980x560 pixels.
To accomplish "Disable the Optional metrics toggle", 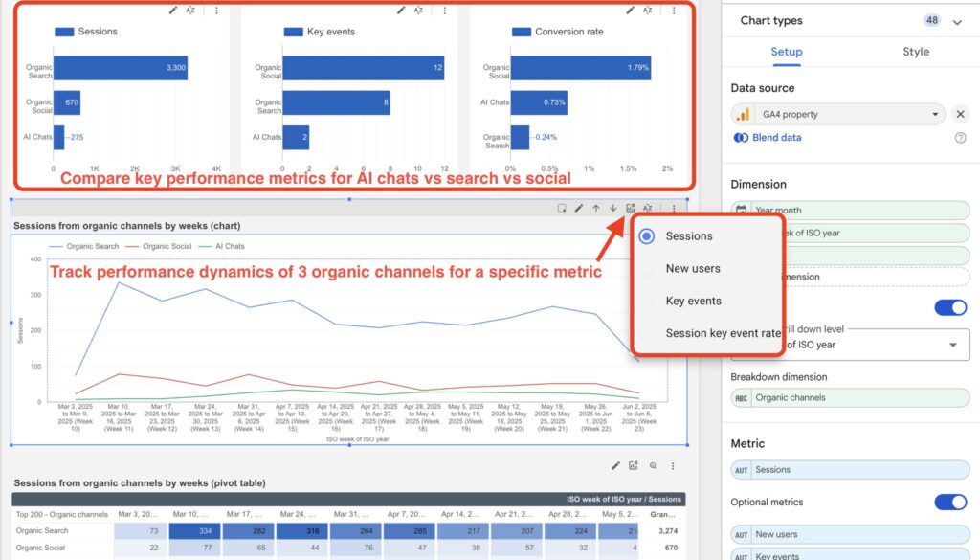I will [949, 502].
